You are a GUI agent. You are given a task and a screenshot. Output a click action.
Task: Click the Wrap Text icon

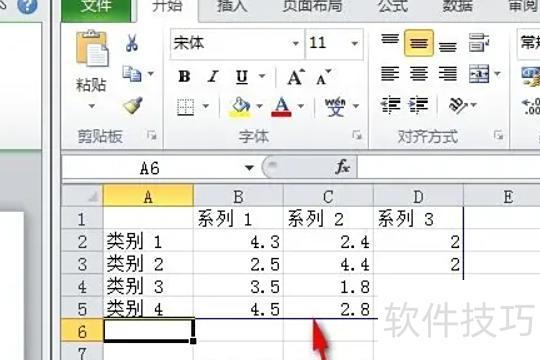(479, 43)
